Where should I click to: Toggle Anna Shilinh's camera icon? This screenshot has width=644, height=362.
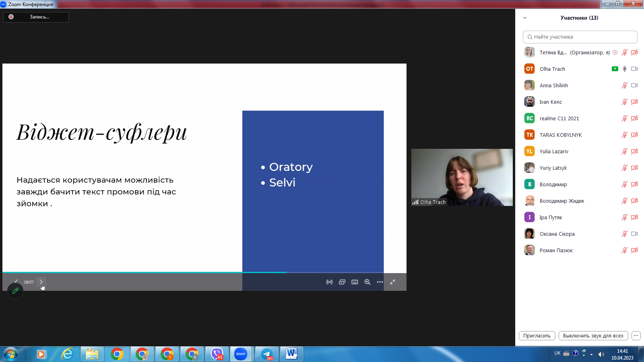634,85
